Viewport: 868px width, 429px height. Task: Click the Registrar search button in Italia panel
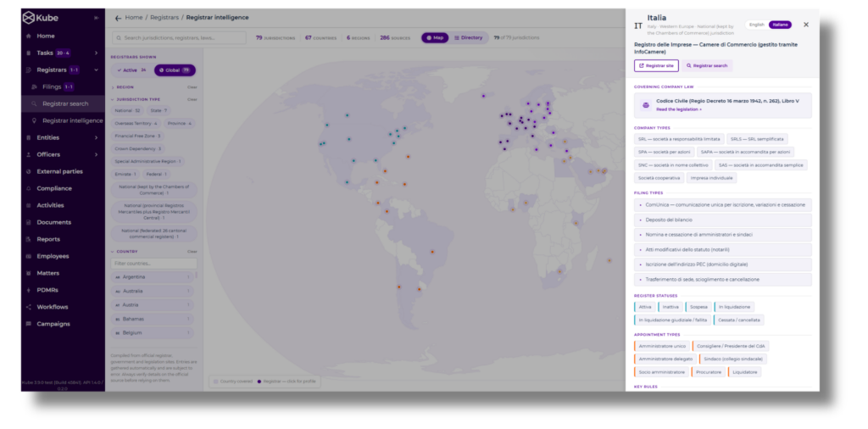tap(707, 65)
